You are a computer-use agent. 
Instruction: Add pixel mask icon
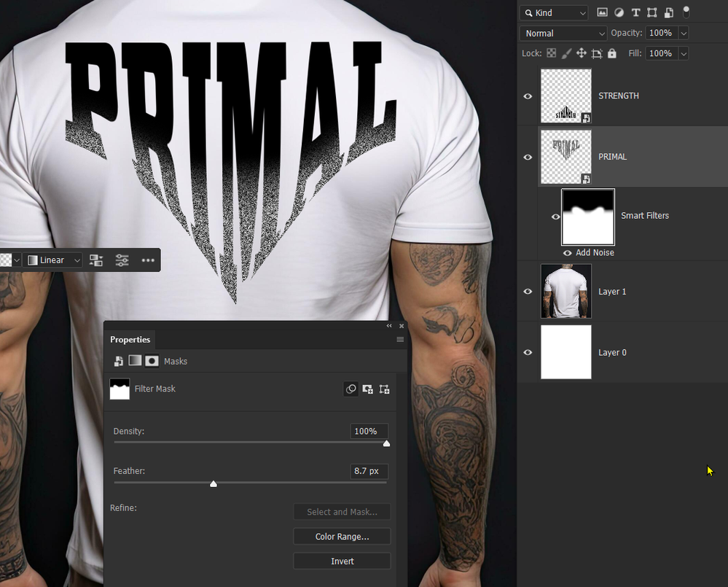[x=368, y=389]
